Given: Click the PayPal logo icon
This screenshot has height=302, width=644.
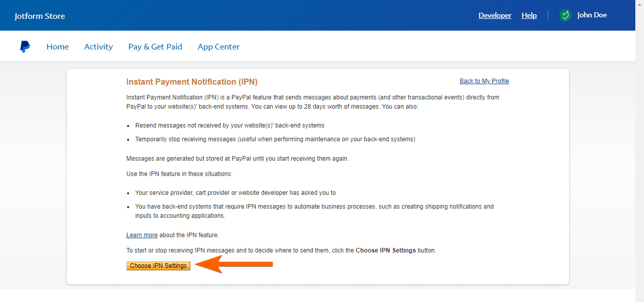Looking at the screenshot, I should click(24, 46).
